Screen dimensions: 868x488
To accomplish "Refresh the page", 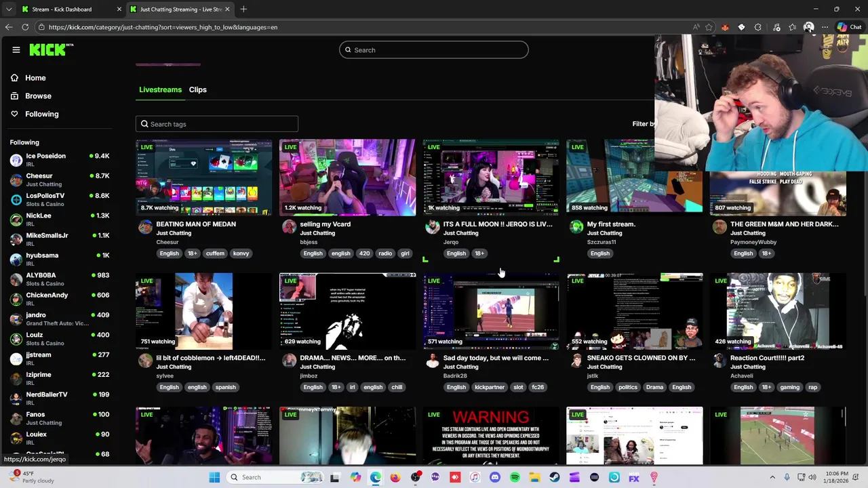I will pyautogui.click(x=25, y=27).
